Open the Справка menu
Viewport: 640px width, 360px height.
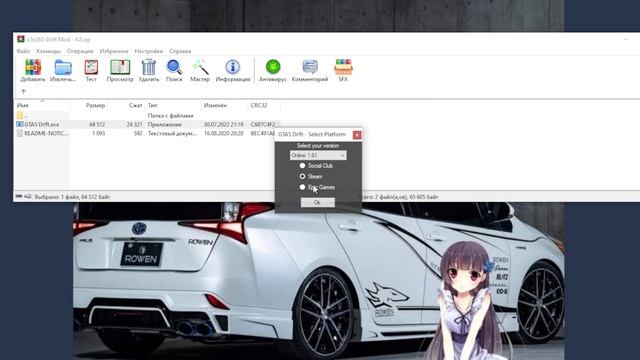tap(180, 51)
